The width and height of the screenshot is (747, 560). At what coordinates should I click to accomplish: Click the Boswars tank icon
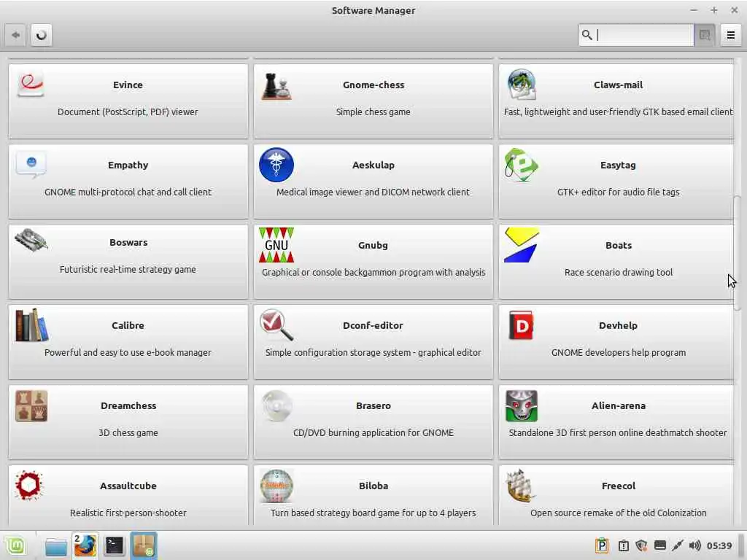click(31, 239)
